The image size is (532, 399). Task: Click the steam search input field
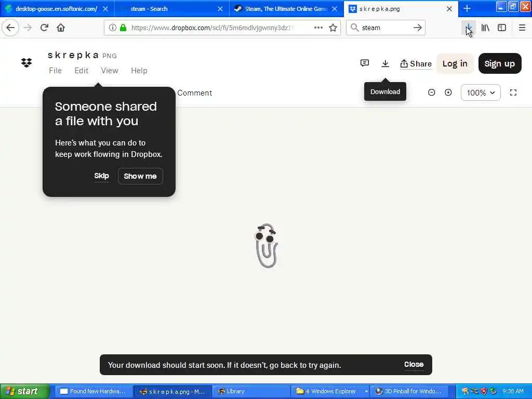pos(386,28)
